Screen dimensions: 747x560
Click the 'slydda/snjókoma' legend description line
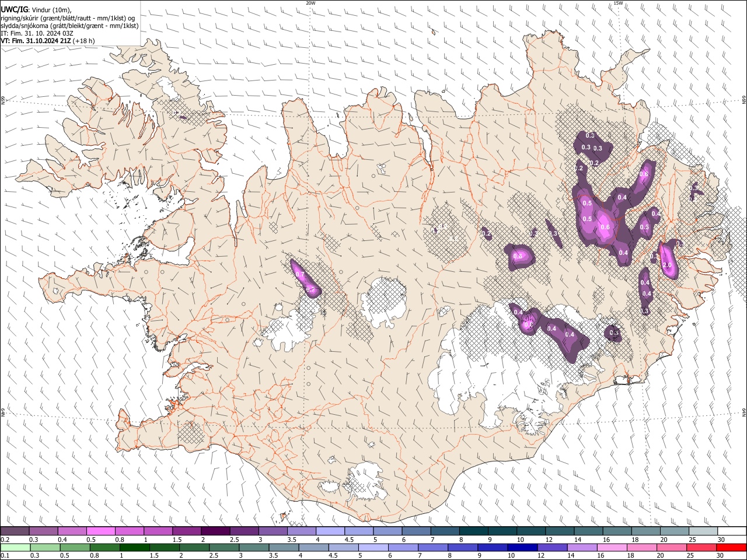(x=69, y=26)
